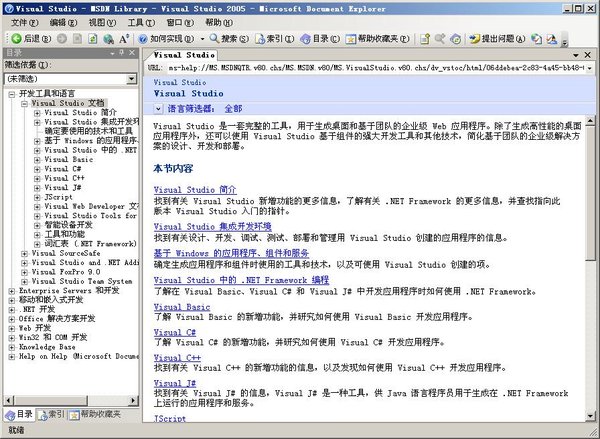600x439 pixels.
Task: Open 帮助收藏夹 (Help Favorites) toolbar button
Action: pos(377,38)
